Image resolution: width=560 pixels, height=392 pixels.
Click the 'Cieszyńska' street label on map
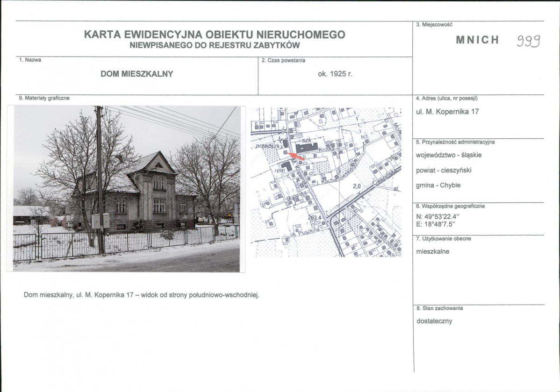(386, 177)
